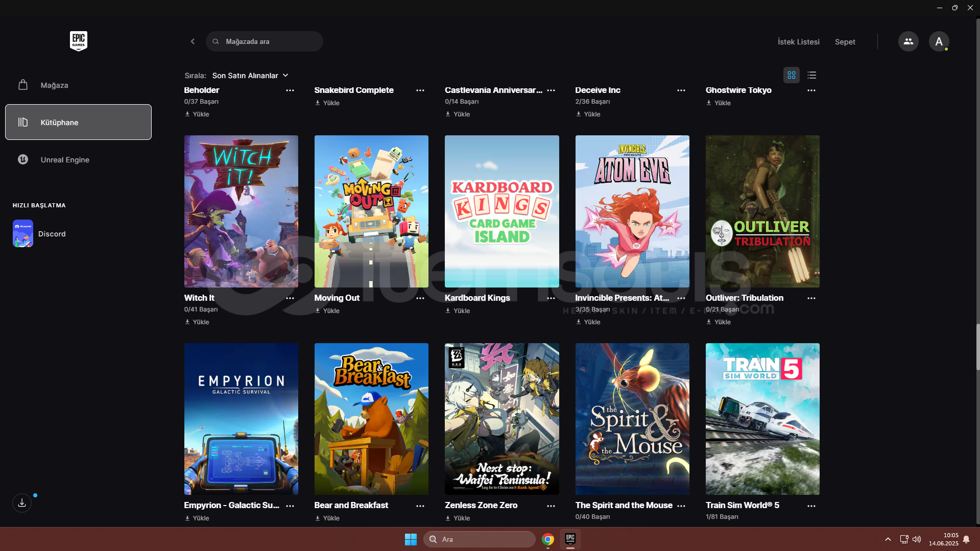Image resolution: width=980 pixels, height=551 pixels.
Task: Open the Empyrion Galactic Survival cover
Action: pos(241,419)
